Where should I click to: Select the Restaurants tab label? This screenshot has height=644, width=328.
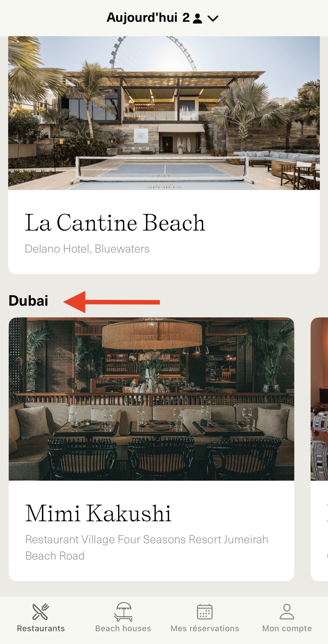tap(41, 628)
